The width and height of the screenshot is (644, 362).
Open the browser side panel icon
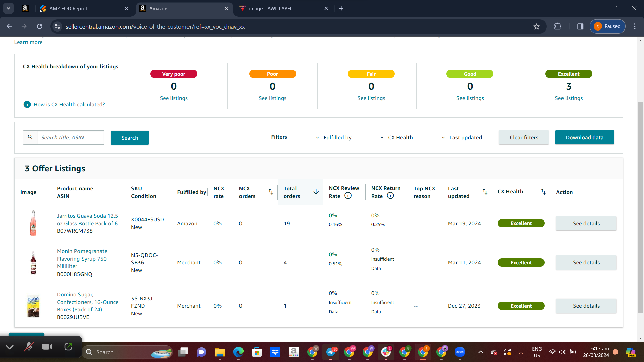point(580,26)
